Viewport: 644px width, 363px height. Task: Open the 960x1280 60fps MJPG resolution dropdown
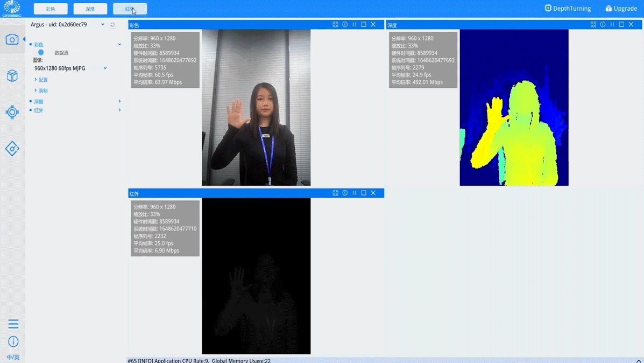[105, 68]
